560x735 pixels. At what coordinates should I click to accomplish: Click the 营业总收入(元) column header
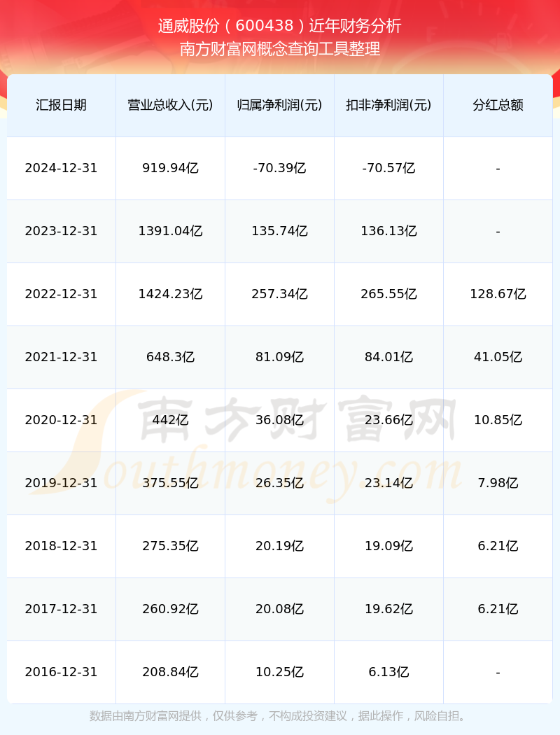pos(171,105)
